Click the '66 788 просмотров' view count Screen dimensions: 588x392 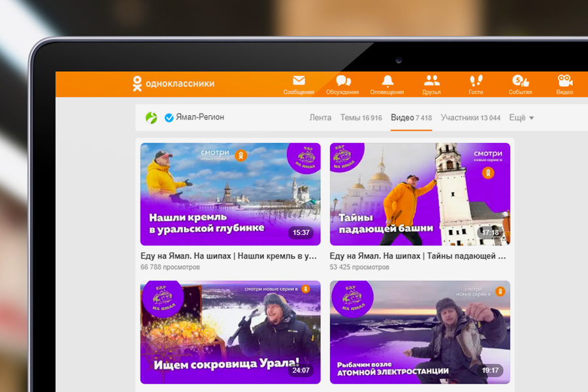171,267
